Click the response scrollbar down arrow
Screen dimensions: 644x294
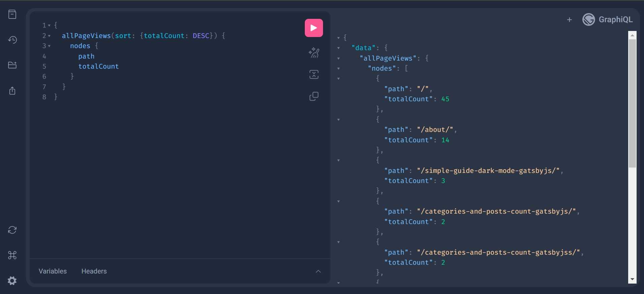point(632,279)
